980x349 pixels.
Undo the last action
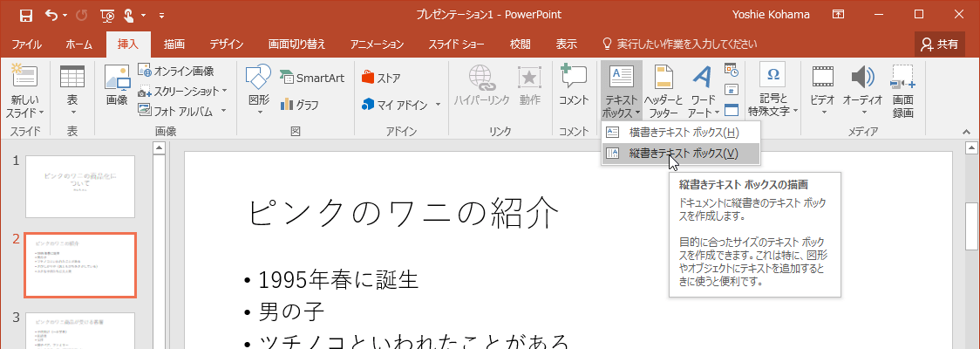[x=51, y=15]
